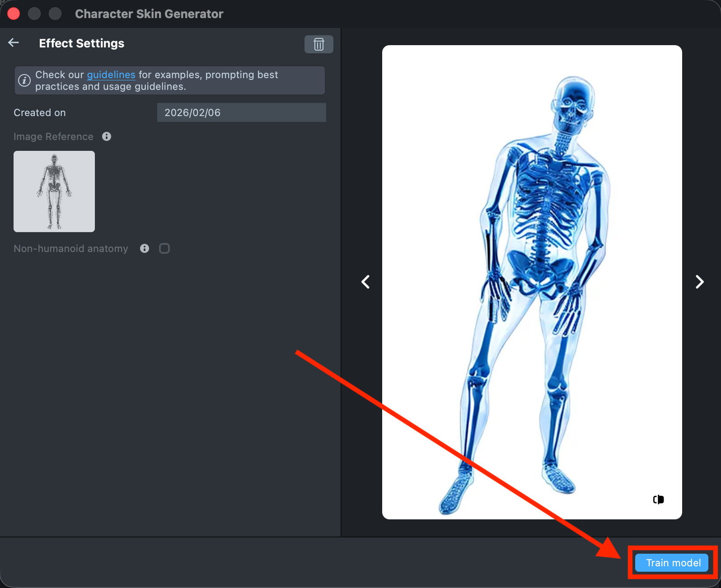Select the skeleton reference image thumbnail
Image resolution: width=721 pixels, height=588 pixels.
click(54, 191)
